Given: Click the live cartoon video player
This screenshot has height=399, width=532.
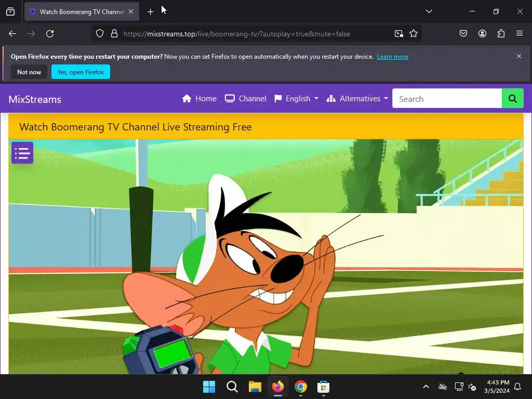Looking at the screenshot, I should [266, 257].
